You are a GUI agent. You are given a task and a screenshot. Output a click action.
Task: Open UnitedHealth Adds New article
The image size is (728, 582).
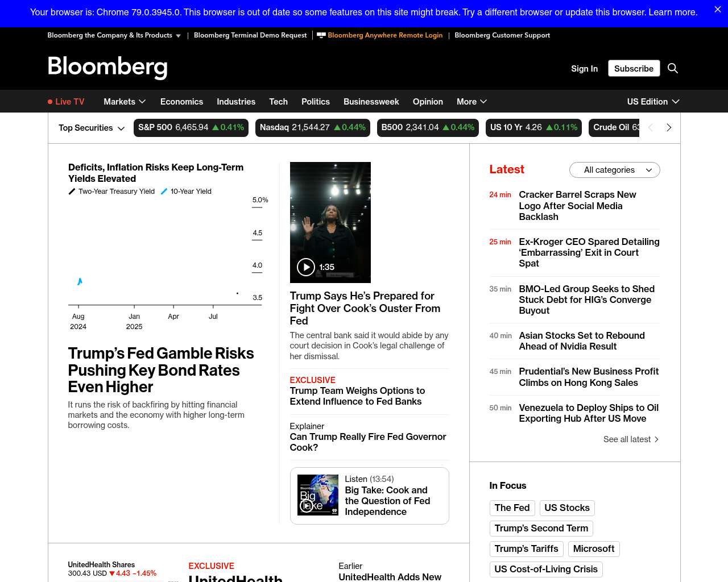390,577
